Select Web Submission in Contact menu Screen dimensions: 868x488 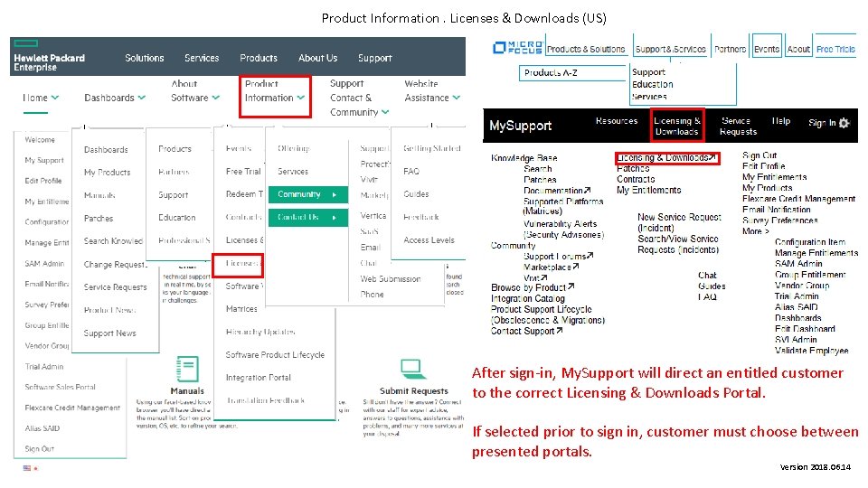click(391, 279)
